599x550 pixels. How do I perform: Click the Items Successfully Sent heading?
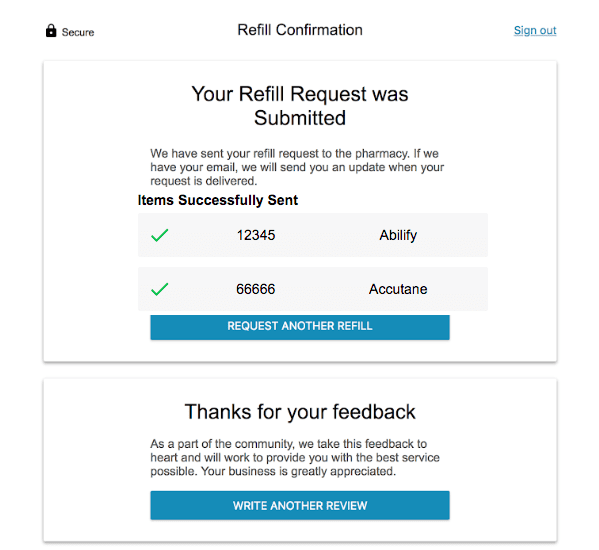[218, 200]
